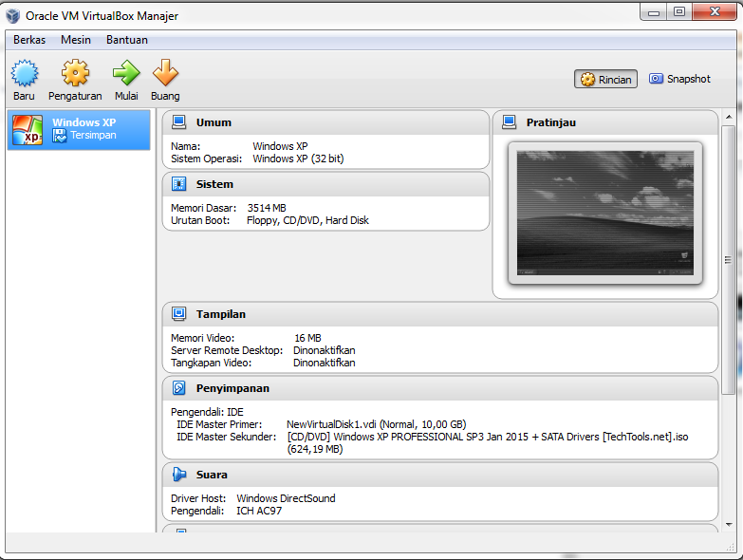
Task: Click the Windows XP logo icon in list
Action: click(x=28, y=130)
